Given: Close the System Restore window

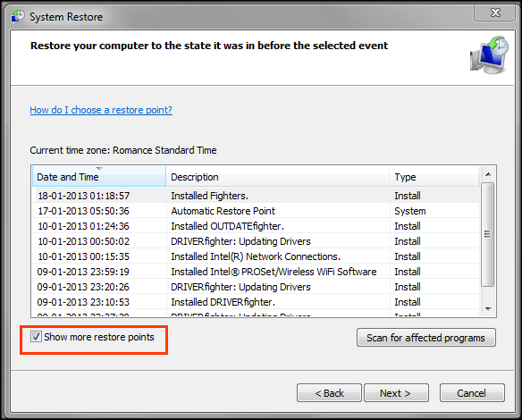Looking at the screenshot, I should (495, 13).
